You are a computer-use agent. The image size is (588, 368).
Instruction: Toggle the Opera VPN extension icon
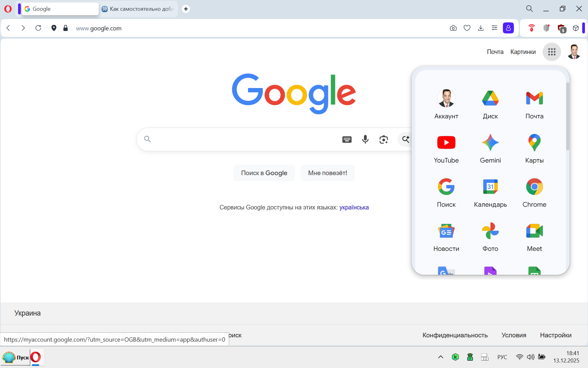(x=531, y=28)
